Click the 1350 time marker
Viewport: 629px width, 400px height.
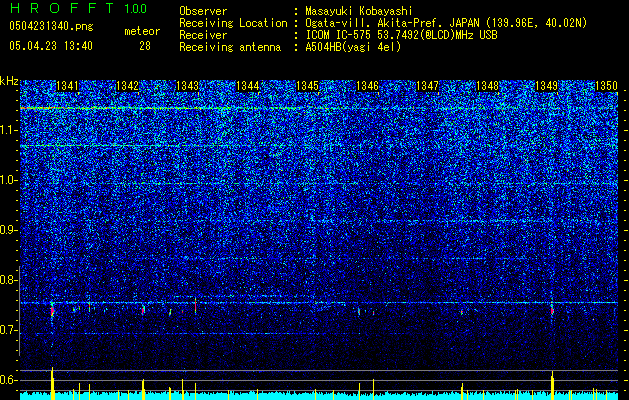[x=606, y=86]
